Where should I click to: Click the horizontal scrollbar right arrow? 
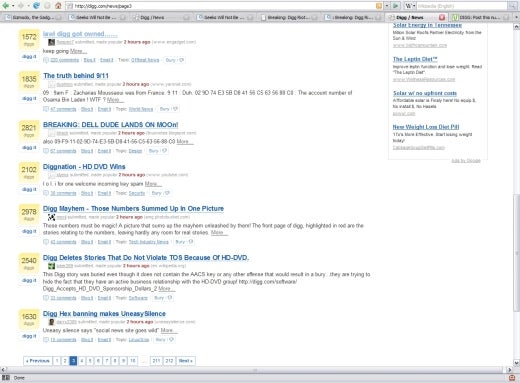click(509, 369)
